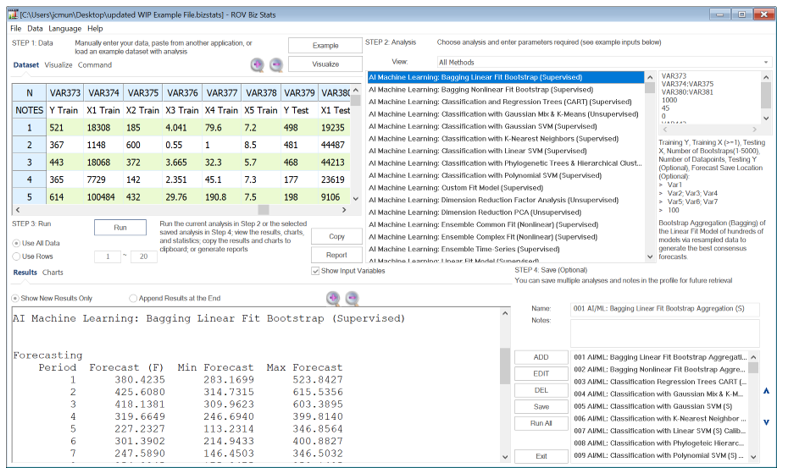
Task: Click the down arrow of the saved analyses list scrollbar
Action: click(x=753, y=456)
